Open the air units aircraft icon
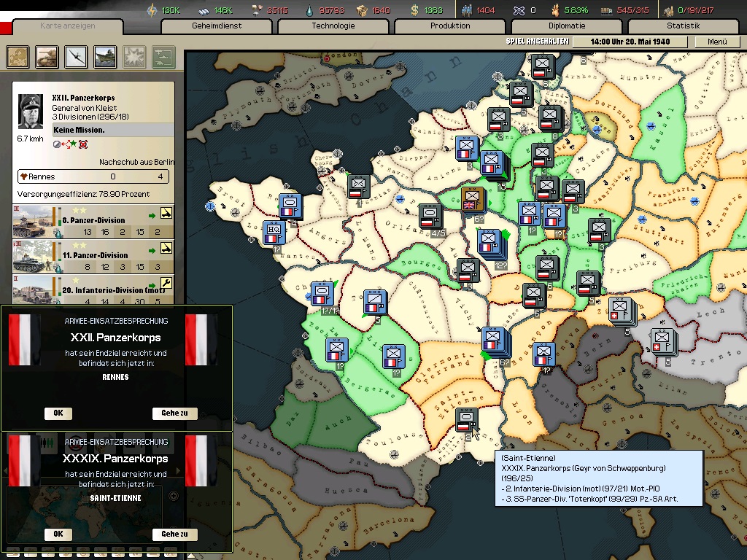The height and width of the screenshot is (560, 747). click(x=76, y=57)
